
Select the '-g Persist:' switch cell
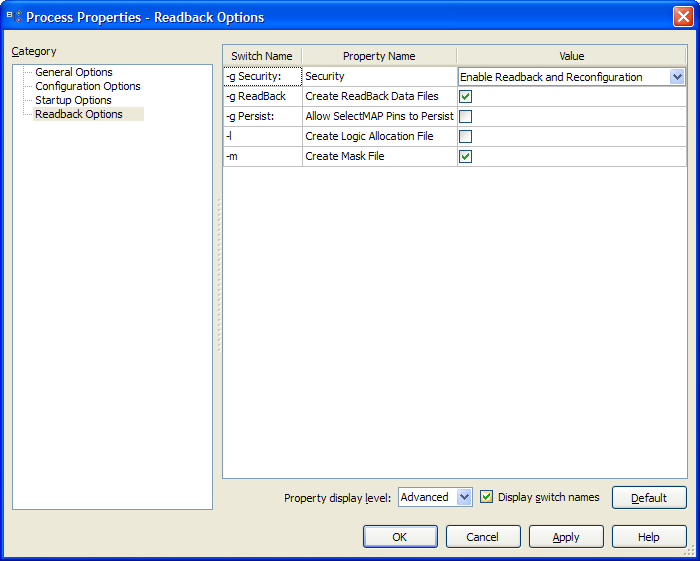tap(262, 116)
